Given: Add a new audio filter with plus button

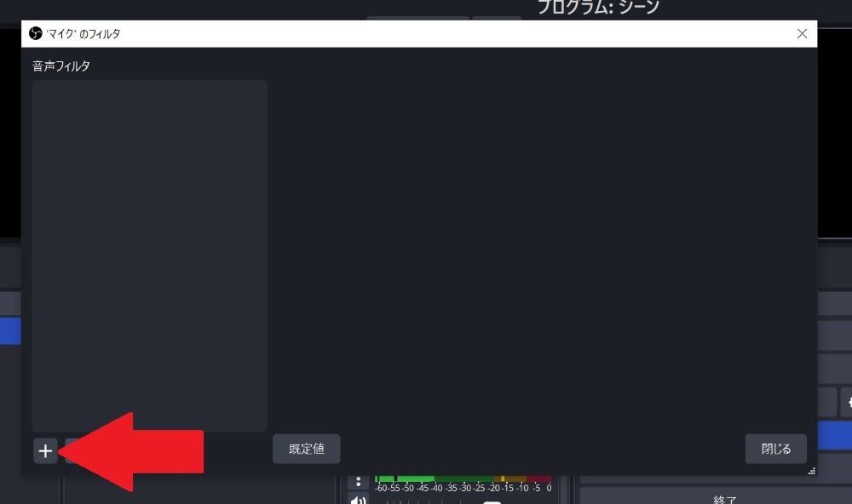Looking at the screenshot, I should point(45,450).
